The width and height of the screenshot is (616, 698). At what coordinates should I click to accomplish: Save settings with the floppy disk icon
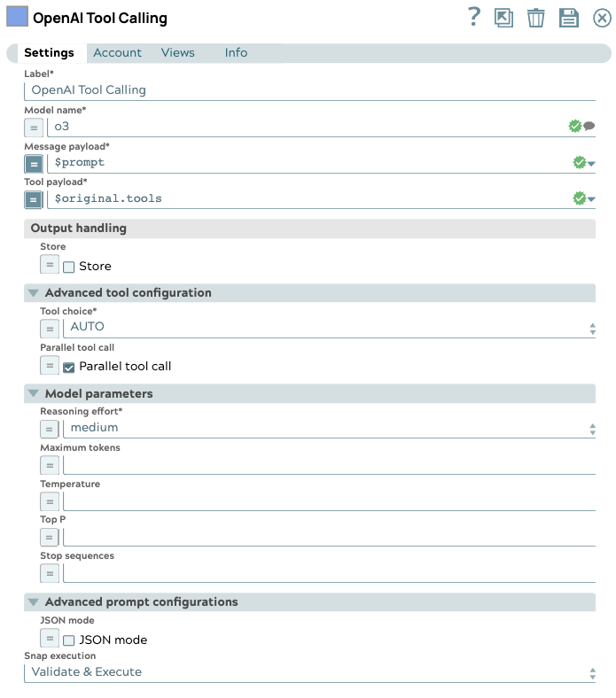coord(568,18)
